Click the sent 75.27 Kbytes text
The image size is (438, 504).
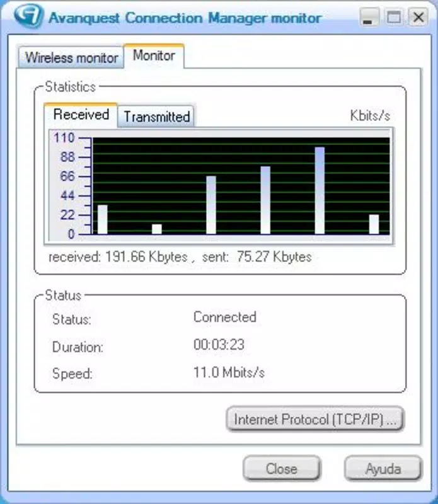(256, 257)
